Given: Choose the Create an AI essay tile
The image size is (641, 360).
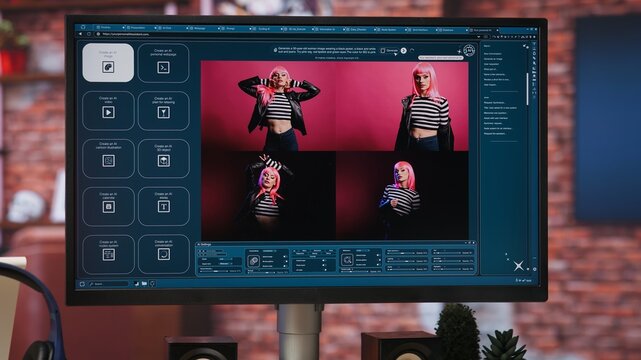Looking at the screenshot, I should coord(164,206).
